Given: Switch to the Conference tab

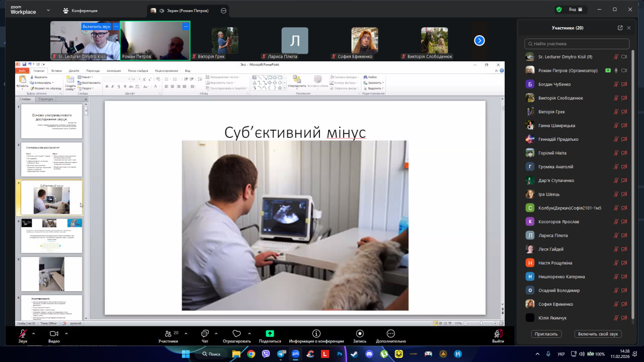Looking at the screenshot, I should point(79,11).
